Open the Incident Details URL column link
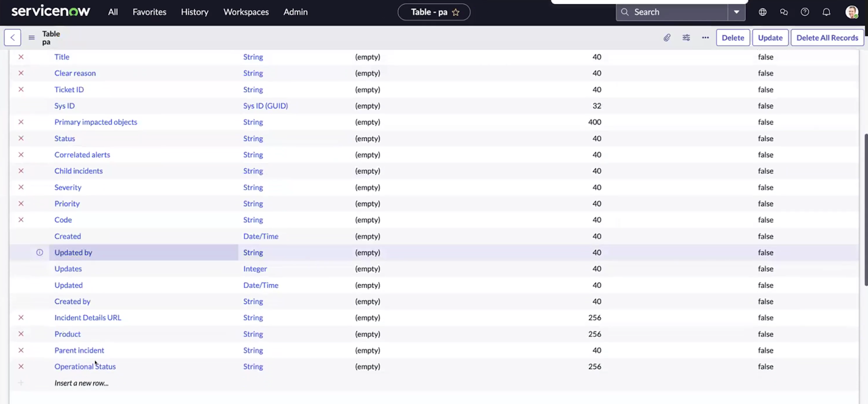This screenshot has height=404, width=868. [x=88, y=318]
